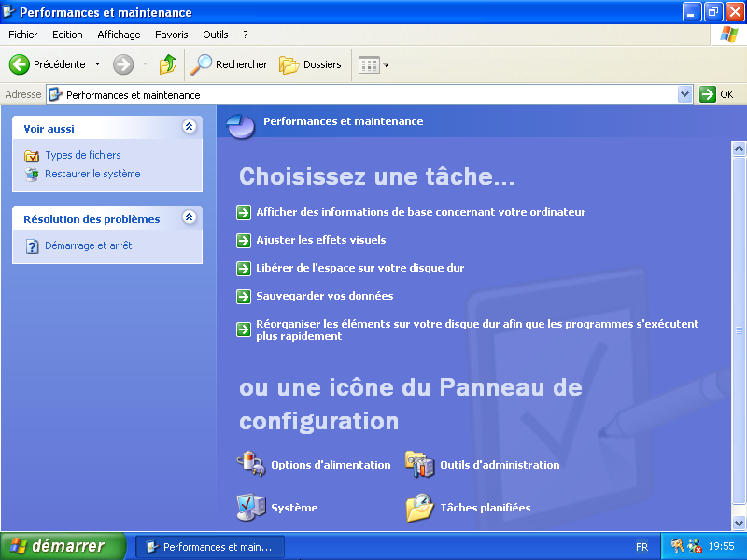Click the grayed forward arrow icon
Image resolution: width=747 pixels, height=560 pixels.
[x=123, y=64]
